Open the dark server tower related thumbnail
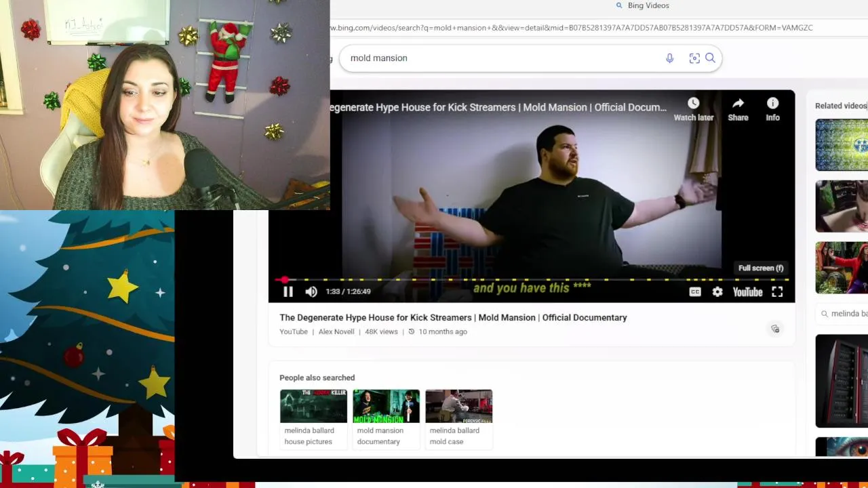The image size is (868, 488). click(x=842, y=381)
